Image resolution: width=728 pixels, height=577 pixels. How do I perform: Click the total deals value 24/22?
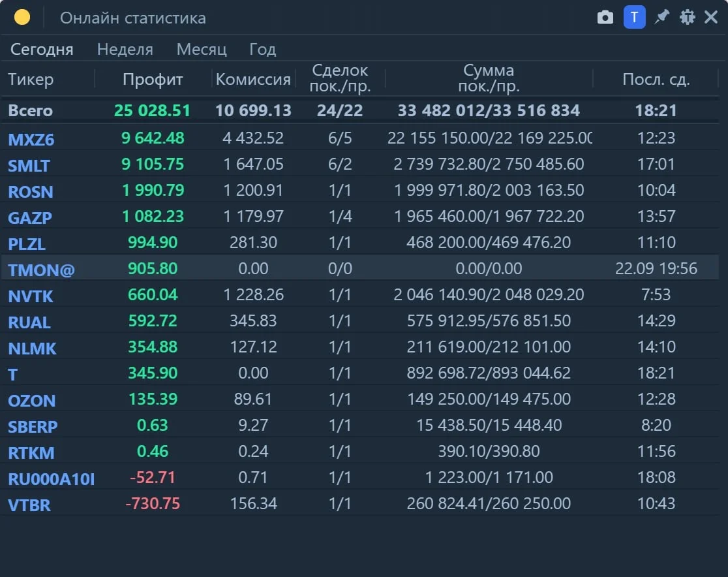340,110
